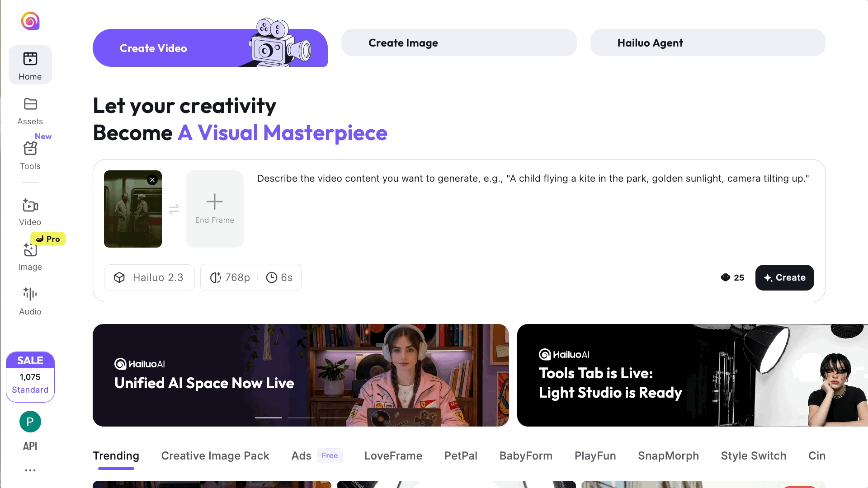
Task: Add an End Frame with the plus icon
Action: coord(215,202)
